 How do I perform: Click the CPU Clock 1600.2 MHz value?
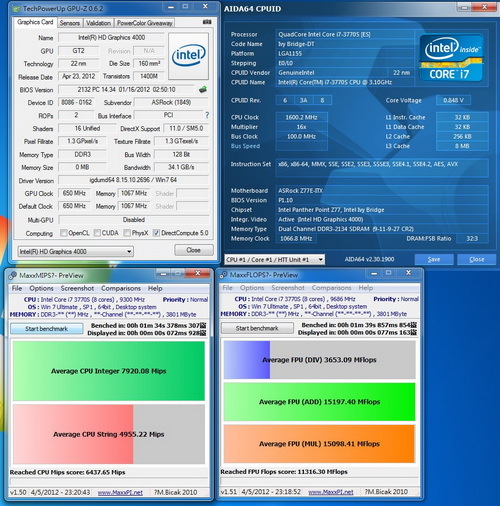click(301, 117)
